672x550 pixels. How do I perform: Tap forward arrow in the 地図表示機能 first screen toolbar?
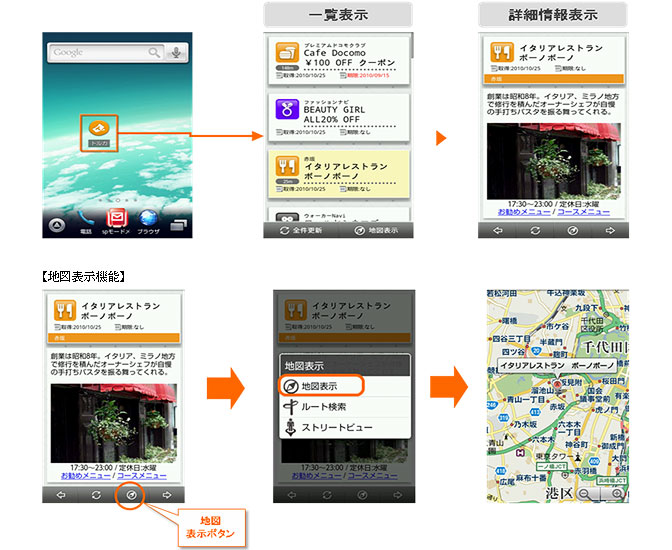click(x=166, y=495)
